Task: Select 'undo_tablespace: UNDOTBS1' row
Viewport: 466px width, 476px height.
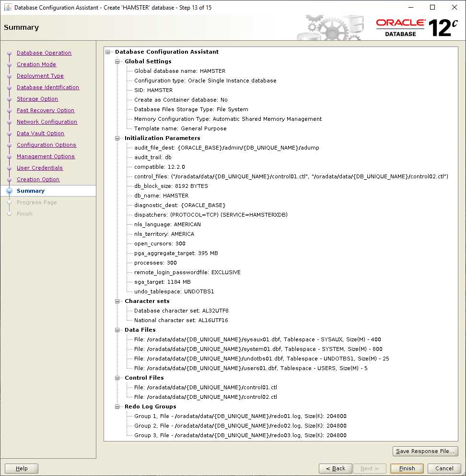Action: tap(174, 292)
